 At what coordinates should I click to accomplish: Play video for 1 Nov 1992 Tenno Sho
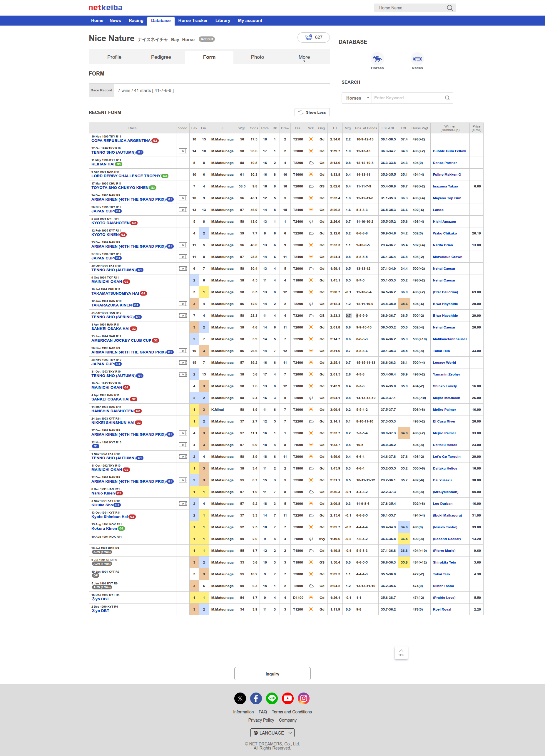(183, 456)
